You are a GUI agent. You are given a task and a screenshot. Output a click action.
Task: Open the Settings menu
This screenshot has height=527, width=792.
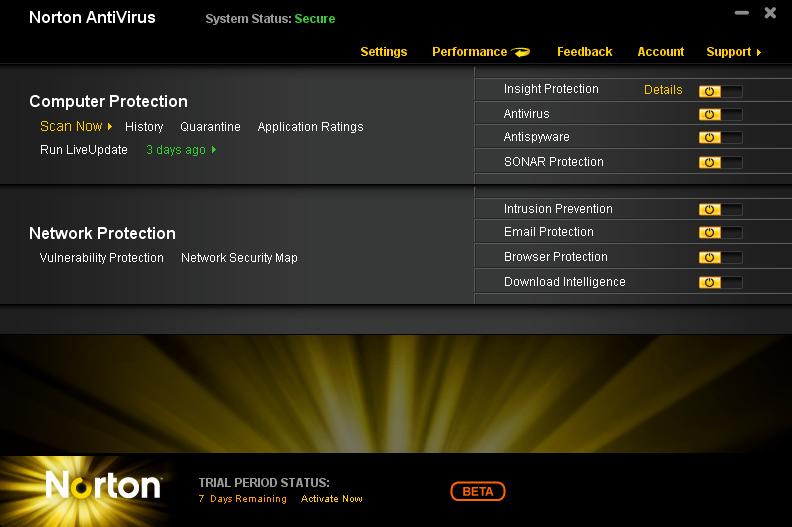tap(383, 52)
